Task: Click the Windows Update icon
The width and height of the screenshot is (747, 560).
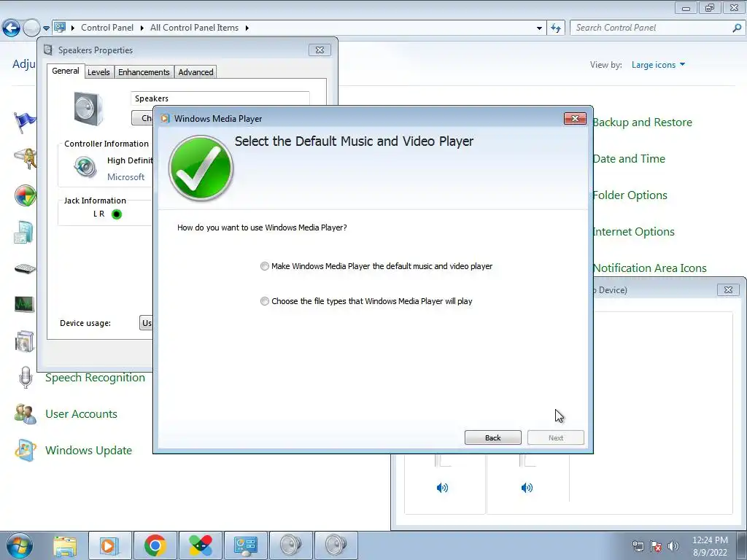Action: click(x=26, y=451)
